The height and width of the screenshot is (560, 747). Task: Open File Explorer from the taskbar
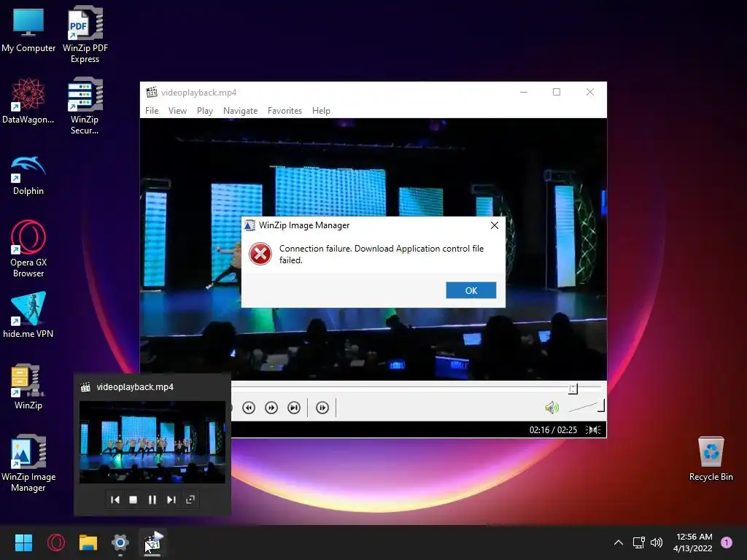coord(88,542)
